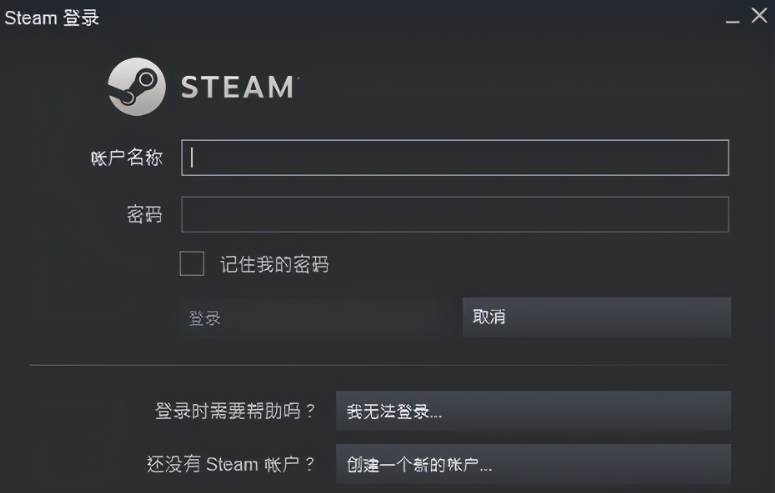Click the 登录时需要帮助吗？ text
775x493 pixels.
pyautogui.click(x=235, y=411)
